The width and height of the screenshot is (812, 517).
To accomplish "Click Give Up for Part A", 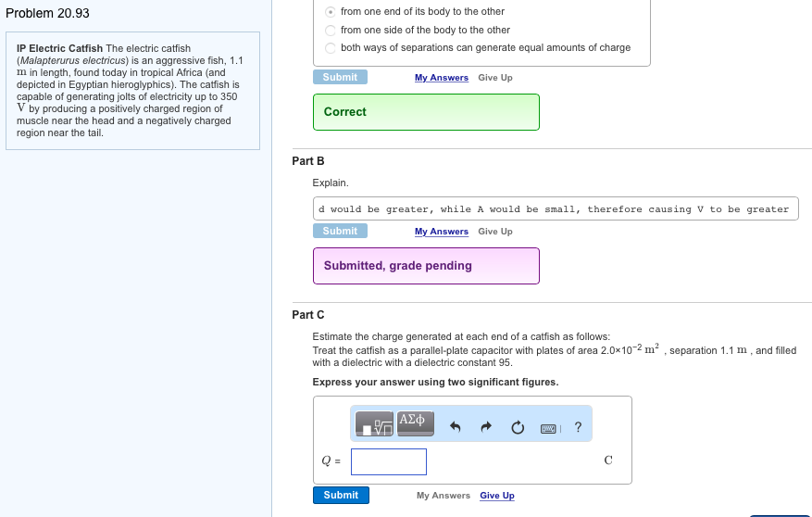I will (495, 78).
